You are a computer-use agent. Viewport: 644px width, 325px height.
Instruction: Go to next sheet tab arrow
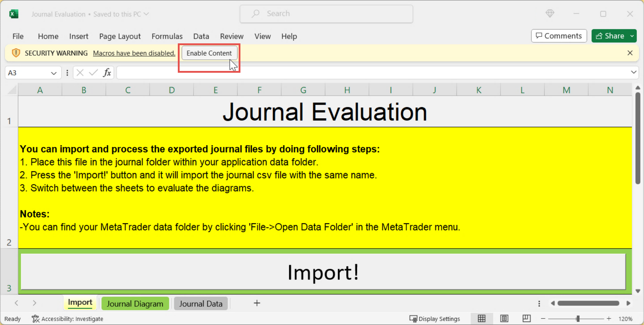pyautogui.click(x=34, y=303)
